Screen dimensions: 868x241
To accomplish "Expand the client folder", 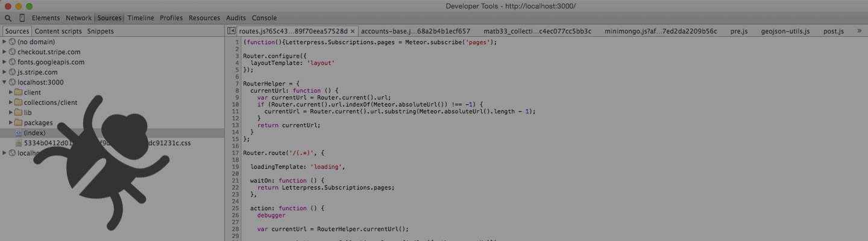I will pos(11,92).
